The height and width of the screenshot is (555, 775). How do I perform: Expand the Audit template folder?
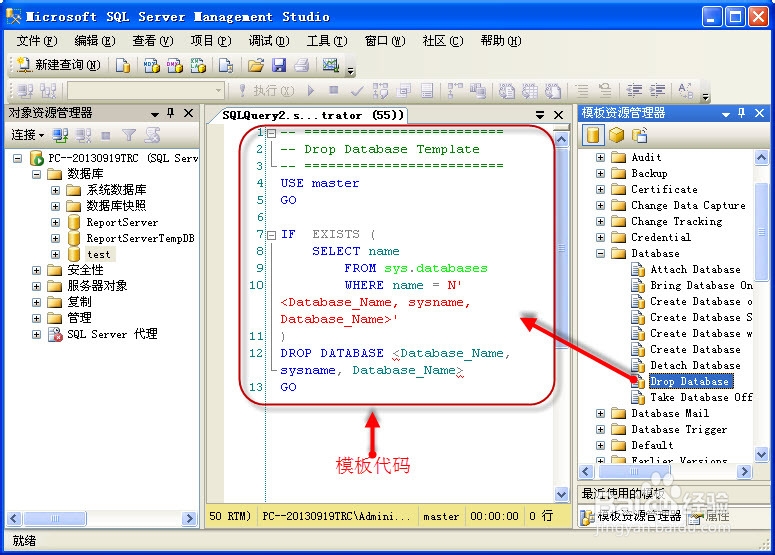[x=600, y=158]
